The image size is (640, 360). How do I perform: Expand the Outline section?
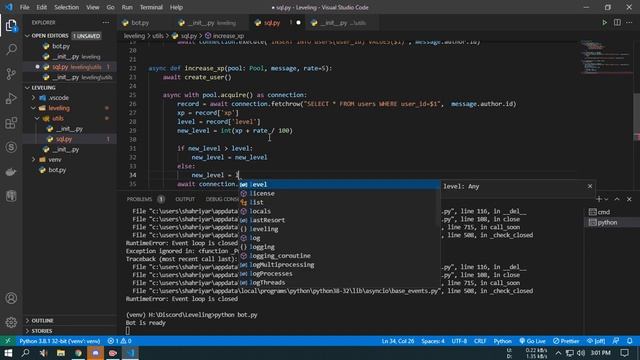click(42, 320)
